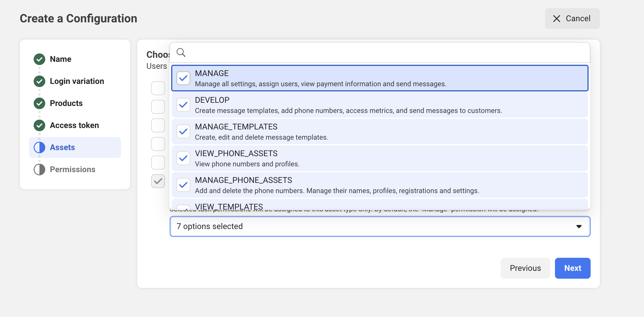Screen dimensions: 644x317
Task: Click the grey half-circle icon beside Permissions
Action: pos(39,170)
